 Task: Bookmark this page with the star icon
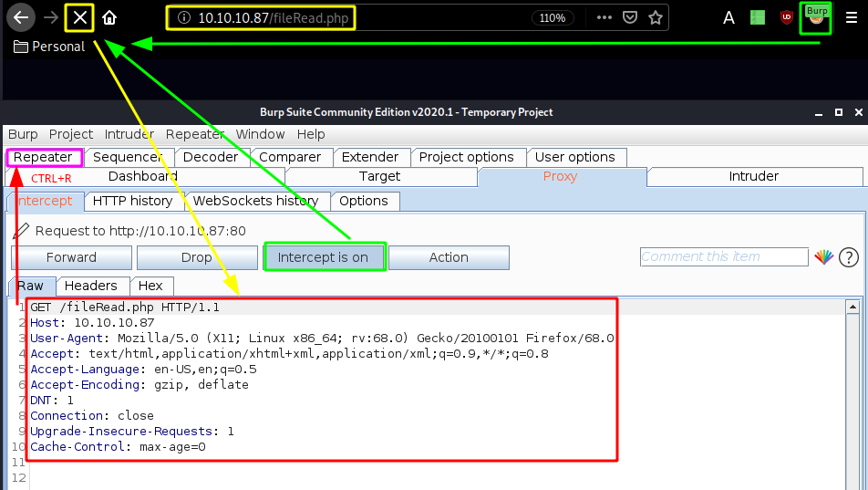pos(656,17)
